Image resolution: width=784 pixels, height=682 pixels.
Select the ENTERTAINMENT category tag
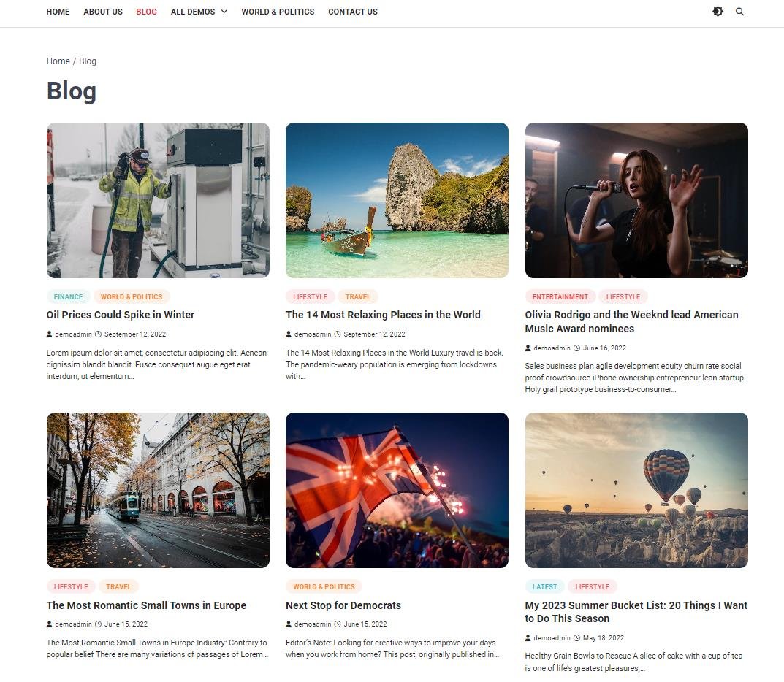click(x=560, y=296)
